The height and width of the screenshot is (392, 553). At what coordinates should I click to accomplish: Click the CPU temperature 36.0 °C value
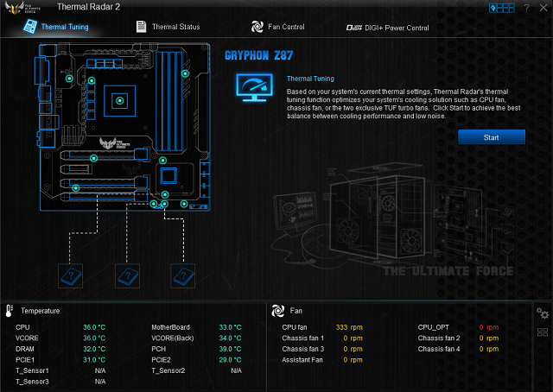[94, 327]
